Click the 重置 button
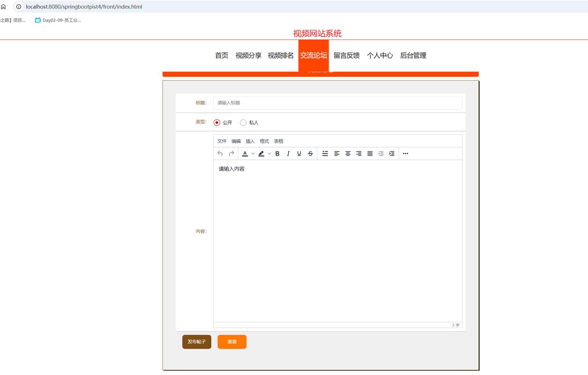 232,342
